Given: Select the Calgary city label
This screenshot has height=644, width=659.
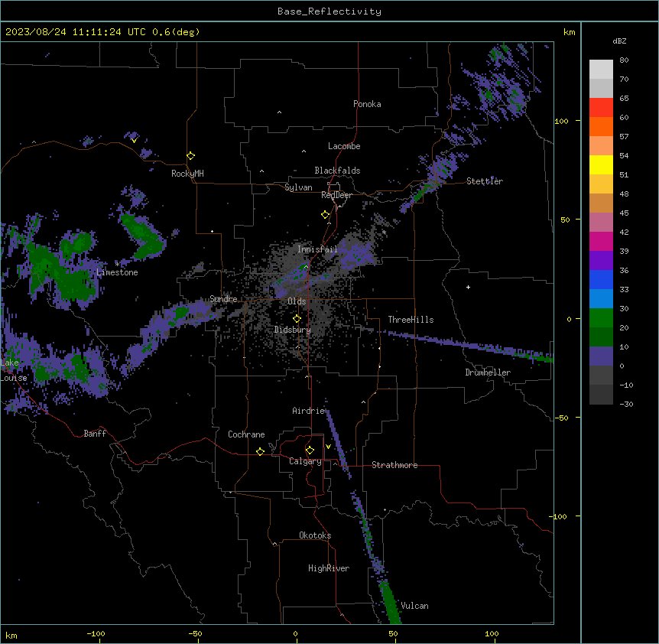Looking at the screenshot, I should (305, 461).
